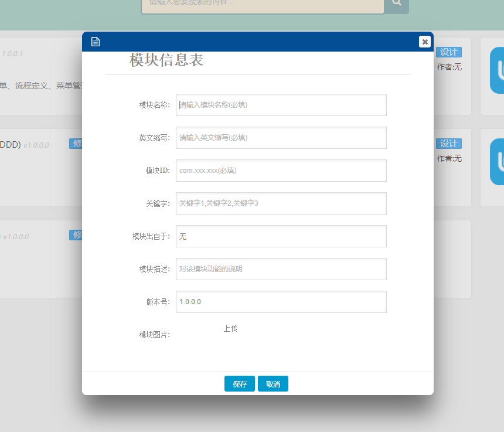The image size is (504, 432).
Task: Focus the 模块名称 input field
Action: pos(281,105)
